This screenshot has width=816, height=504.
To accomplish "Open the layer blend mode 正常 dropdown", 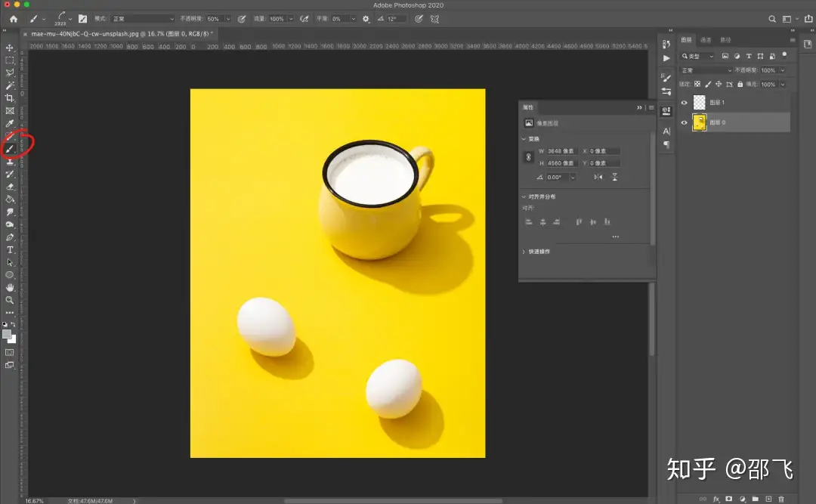I will point(706,70).
